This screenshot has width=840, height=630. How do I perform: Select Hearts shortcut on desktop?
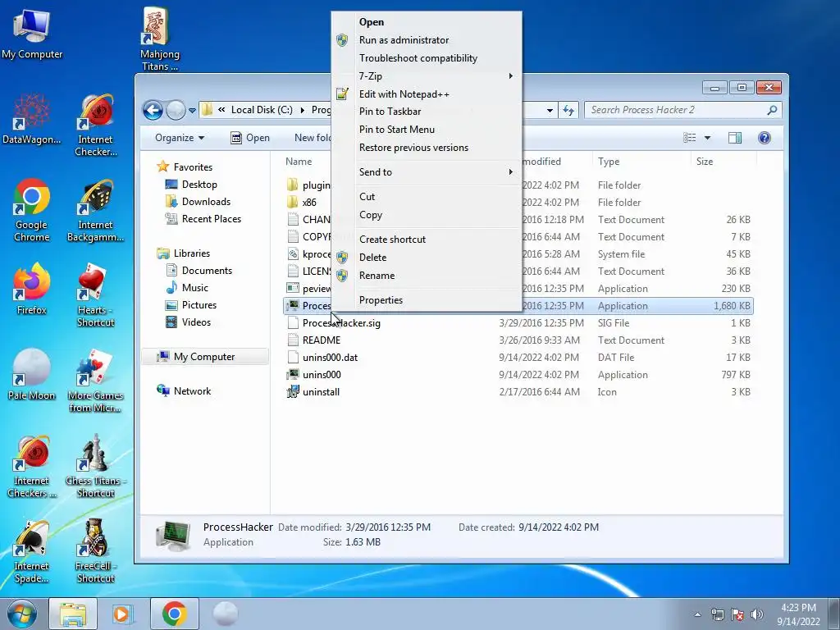pos(95,295)
